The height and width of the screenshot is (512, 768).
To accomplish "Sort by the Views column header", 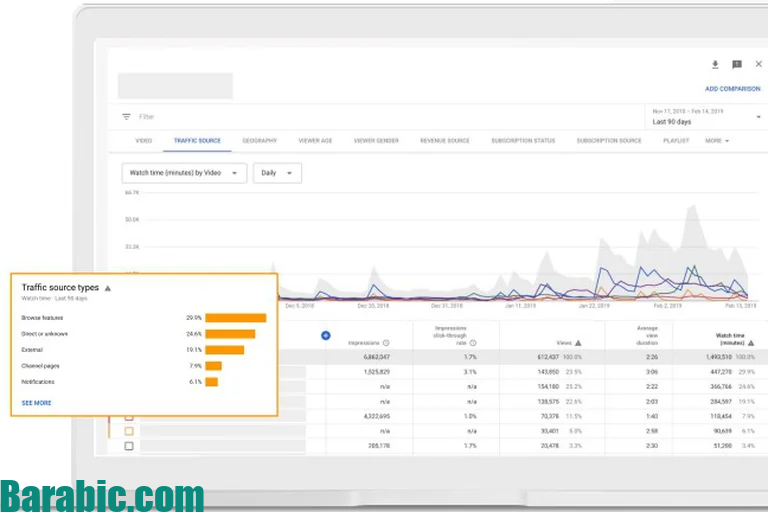I will click(x=564, y=343).
